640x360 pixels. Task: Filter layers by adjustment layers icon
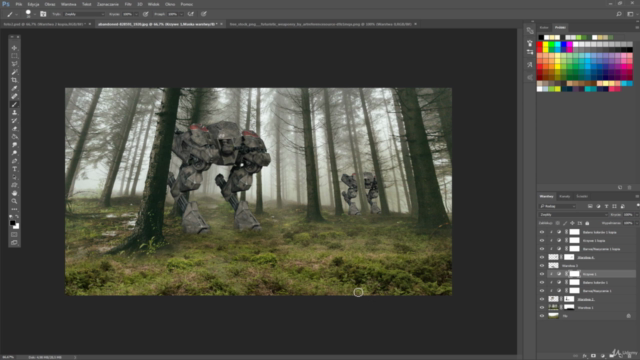point(598,207)
